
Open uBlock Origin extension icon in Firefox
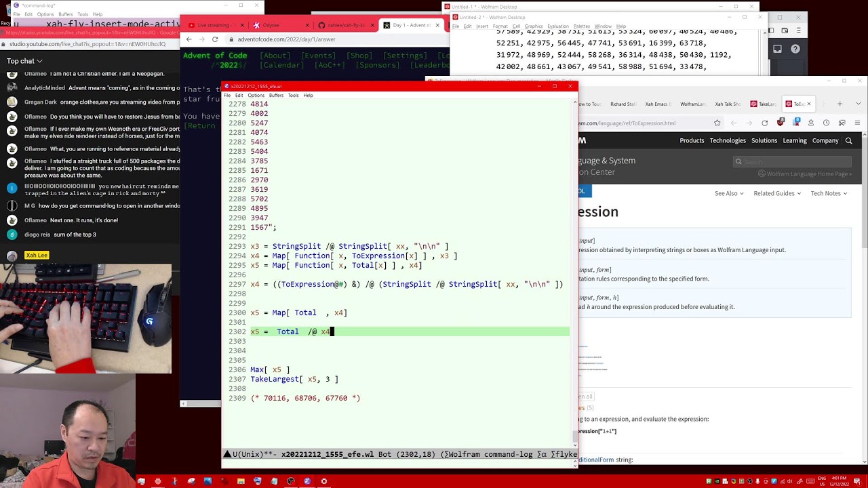tap(781, 123)
